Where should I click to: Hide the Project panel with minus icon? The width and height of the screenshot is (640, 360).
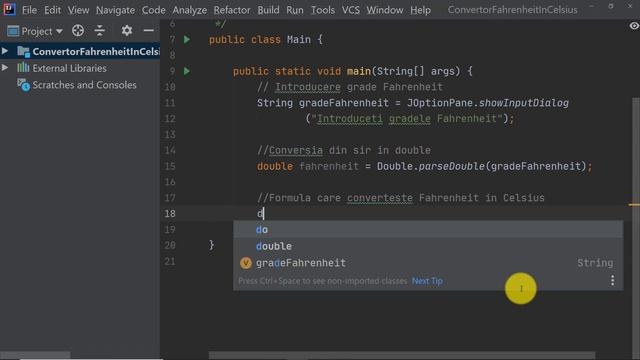(149, 31)
